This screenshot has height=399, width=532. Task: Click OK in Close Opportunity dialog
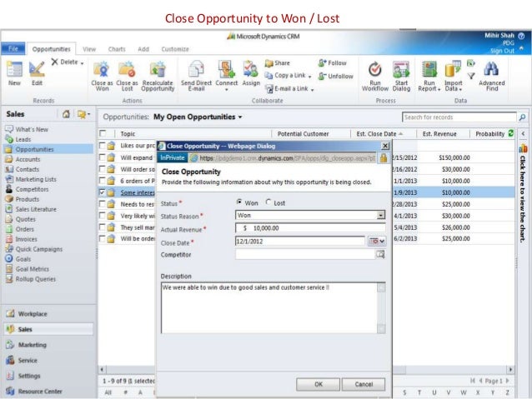pyautogui.click(x=318, y=385)
